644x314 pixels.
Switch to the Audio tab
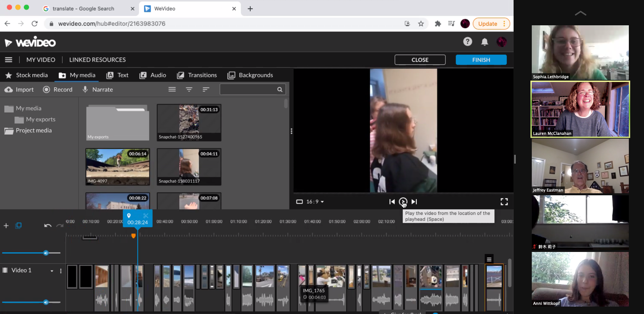(x=153, y=75)
